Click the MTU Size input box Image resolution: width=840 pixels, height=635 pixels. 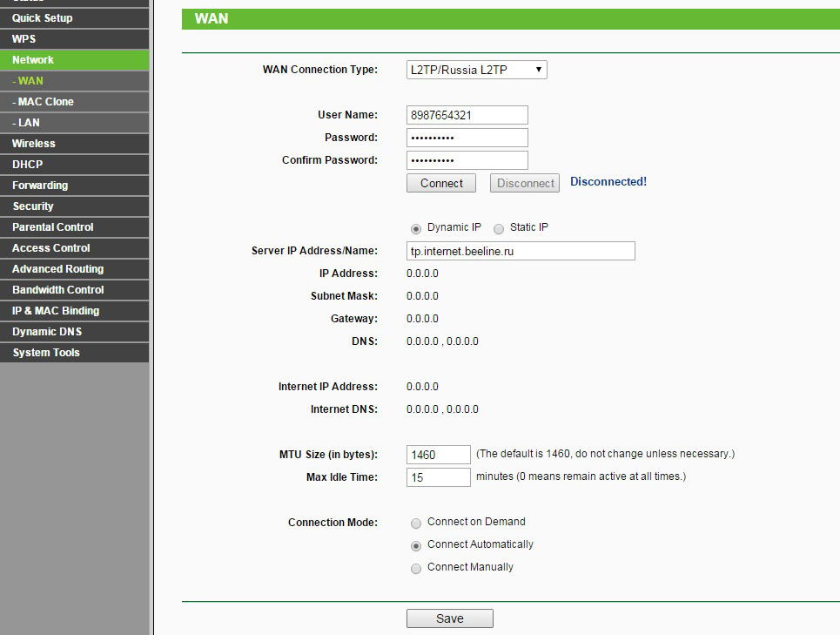438,455
